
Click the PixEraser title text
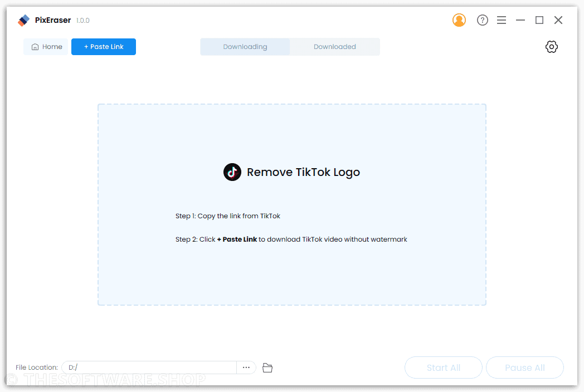point(53,20)
